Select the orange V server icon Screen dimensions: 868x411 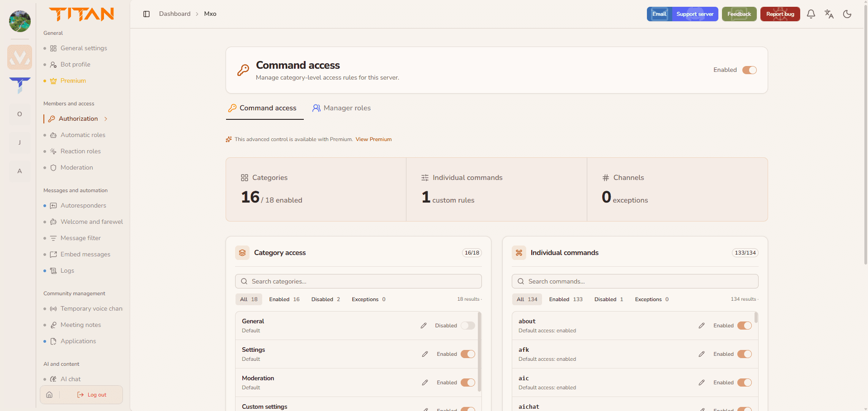[19, 57]
